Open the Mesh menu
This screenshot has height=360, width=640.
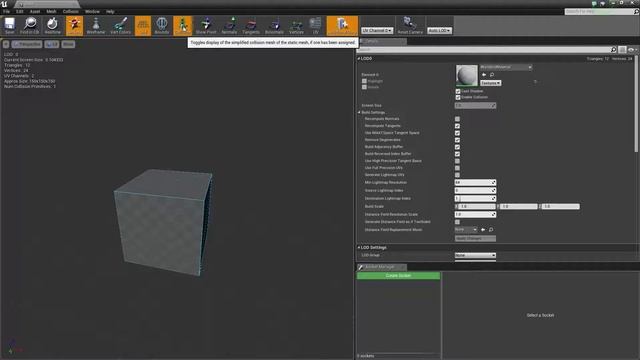tap(51, 11)
